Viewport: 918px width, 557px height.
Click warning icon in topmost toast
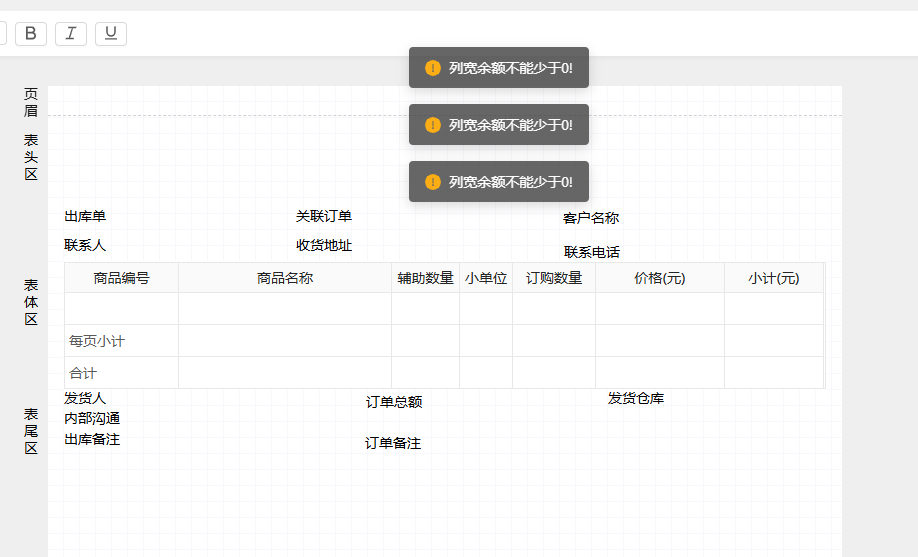[x=433, y=68]
